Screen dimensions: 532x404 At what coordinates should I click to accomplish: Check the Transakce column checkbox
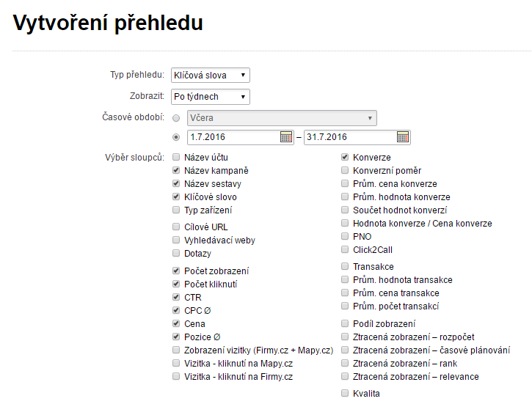click(x=345, y=267)
